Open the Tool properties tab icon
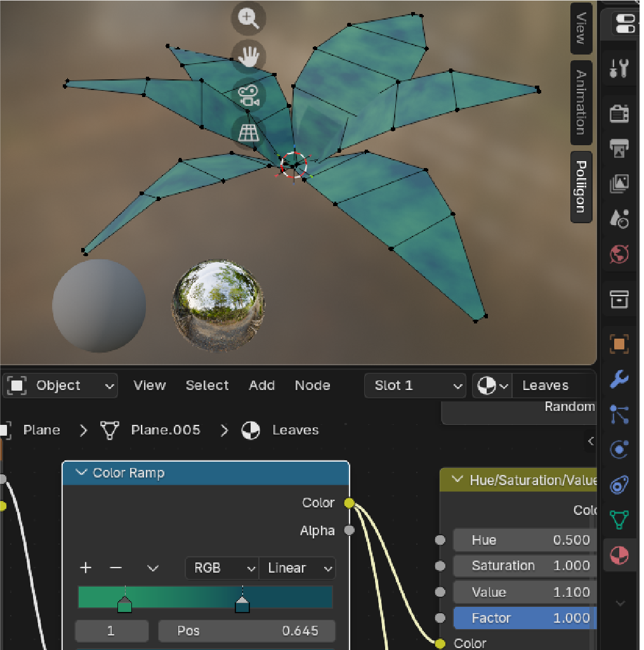This screenshot has height=650, width=644. [x=619, y=68]
